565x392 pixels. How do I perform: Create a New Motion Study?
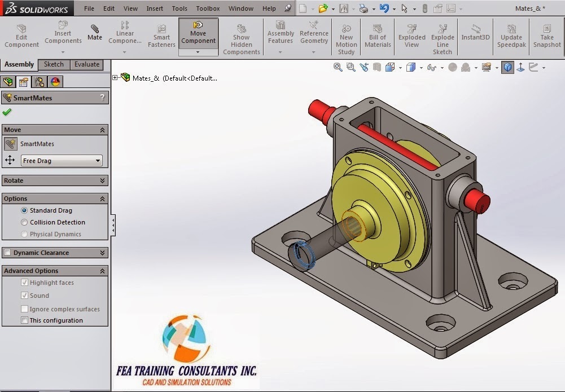[x=346, y=39]
